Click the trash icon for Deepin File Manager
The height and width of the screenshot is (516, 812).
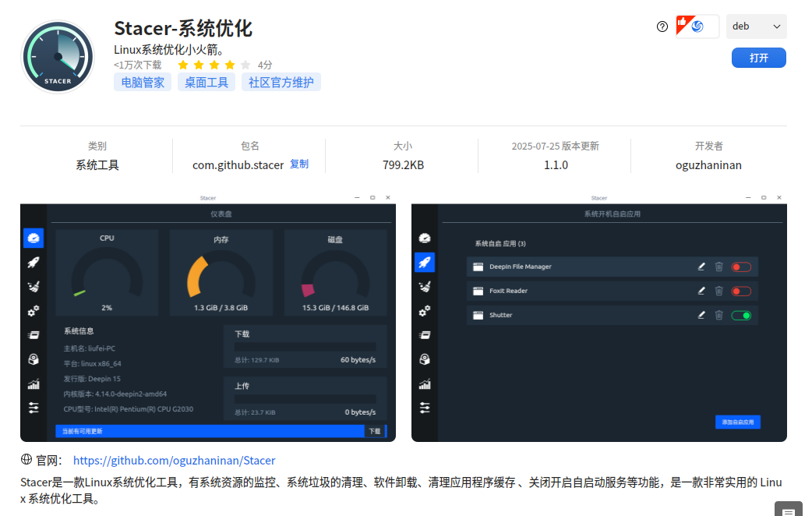pyautogui.click(x=718, y=267)
